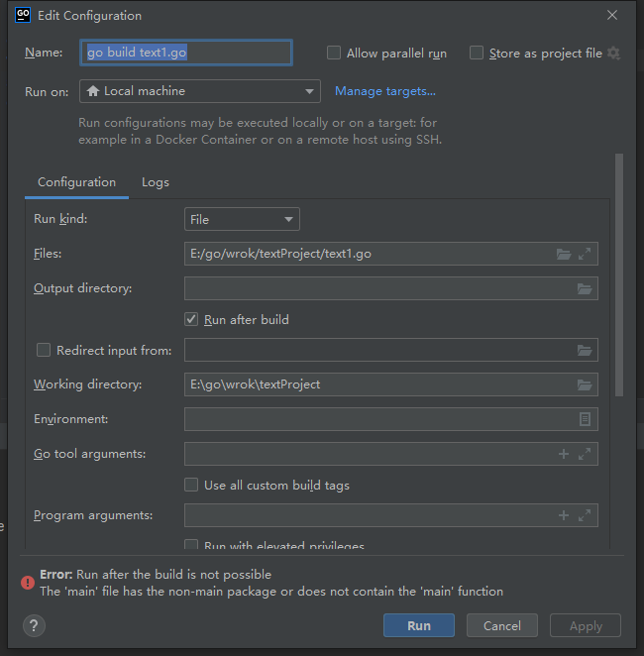644x656 pixels.
Task: Open the help question mark button
Action: [x=34, y=625]
